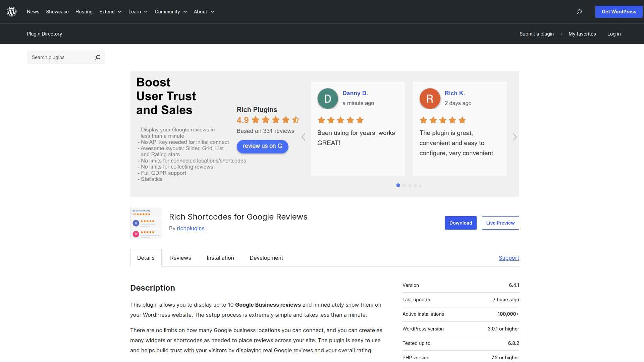Open the Hosting menu item
This screenshot has width=644, height=362.
click(x=84, y=12)
